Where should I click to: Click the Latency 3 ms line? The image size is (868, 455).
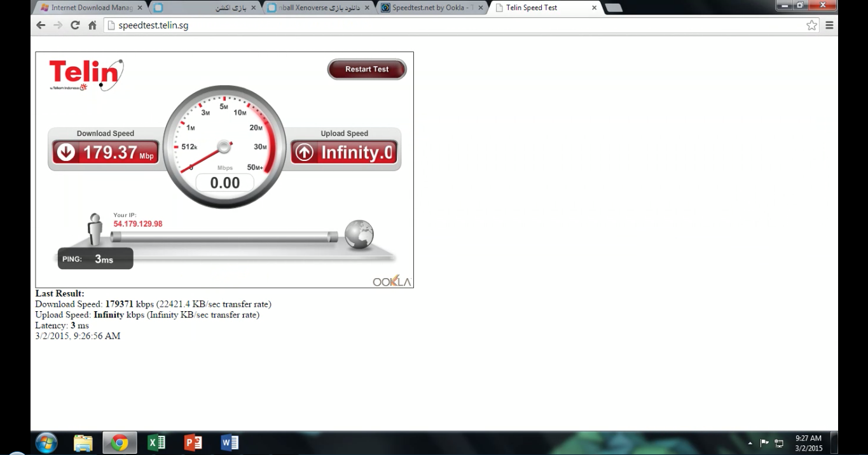tap(62, 325)
